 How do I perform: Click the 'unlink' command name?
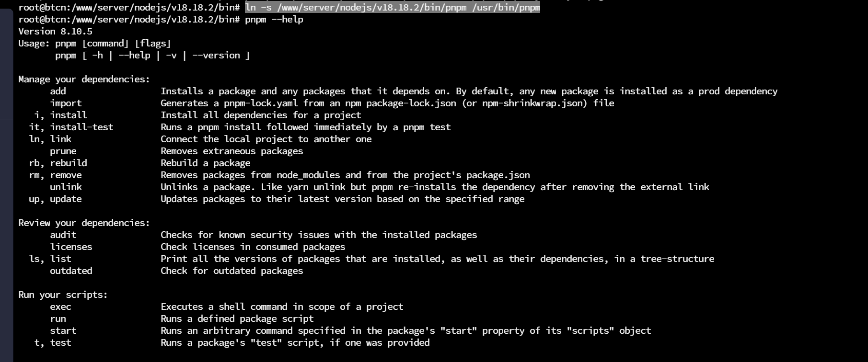click(66, 187)
